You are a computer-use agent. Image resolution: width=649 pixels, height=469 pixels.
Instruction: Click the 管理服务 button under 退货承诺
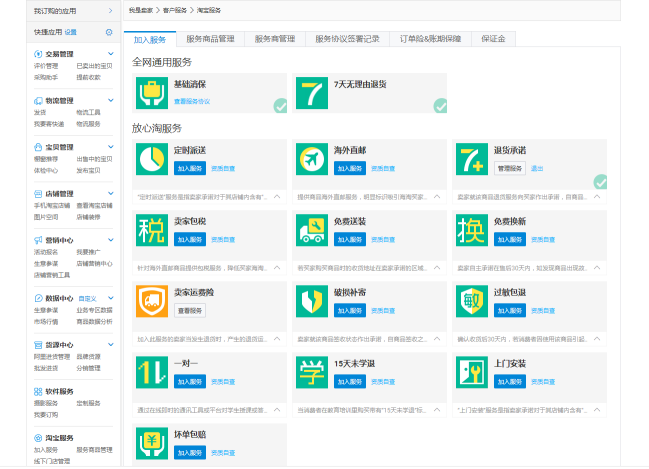[510, 169]
